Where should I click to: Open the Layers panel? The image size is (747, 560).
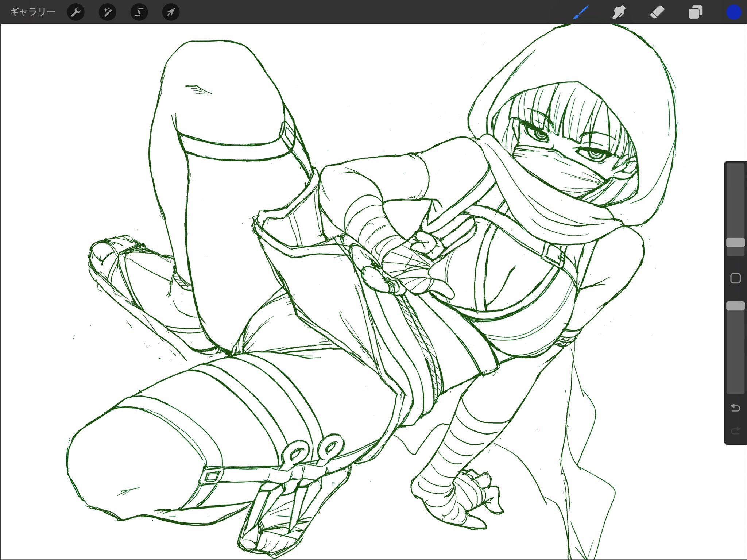tap(695, 13)
